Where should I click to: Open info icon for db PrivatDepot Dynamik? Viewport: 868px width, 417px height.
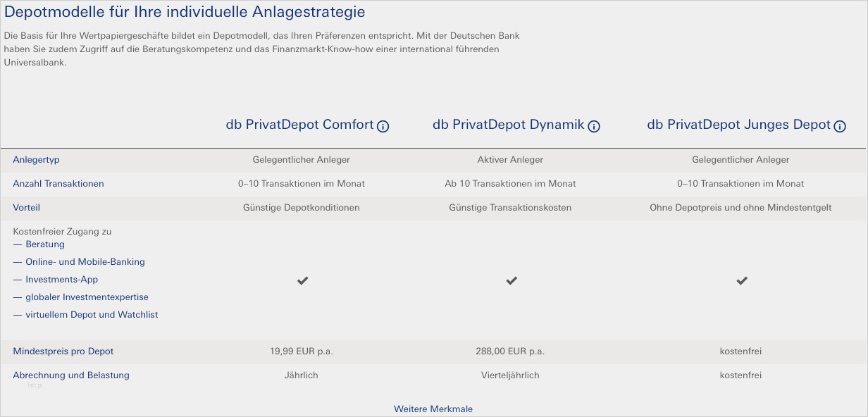click(x=594, y=127)
